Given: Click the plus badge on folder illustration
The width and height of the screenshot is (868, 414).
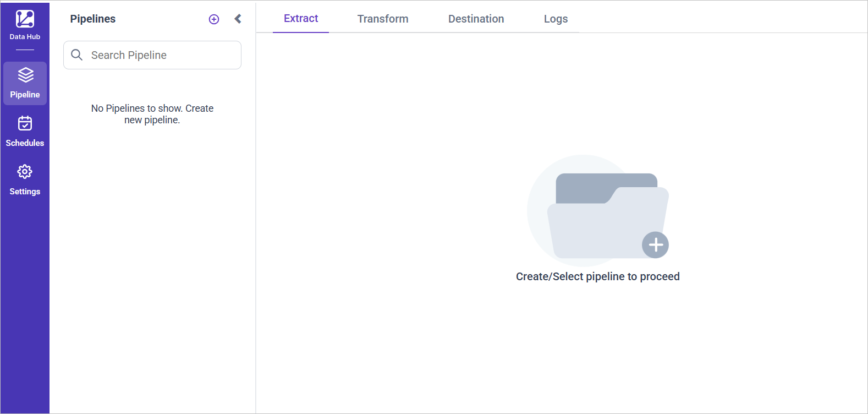Looking at the screenshot, I should [x=655, y=245].
